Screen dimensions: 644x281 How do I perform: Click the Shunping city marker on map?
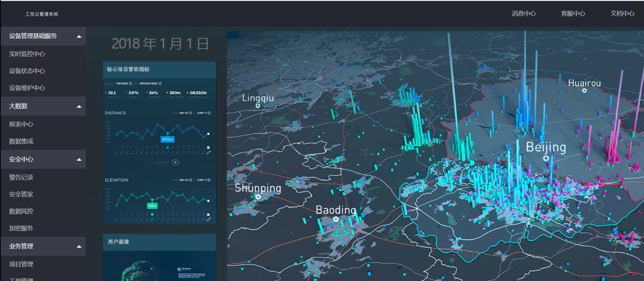[x=258, y=197]
